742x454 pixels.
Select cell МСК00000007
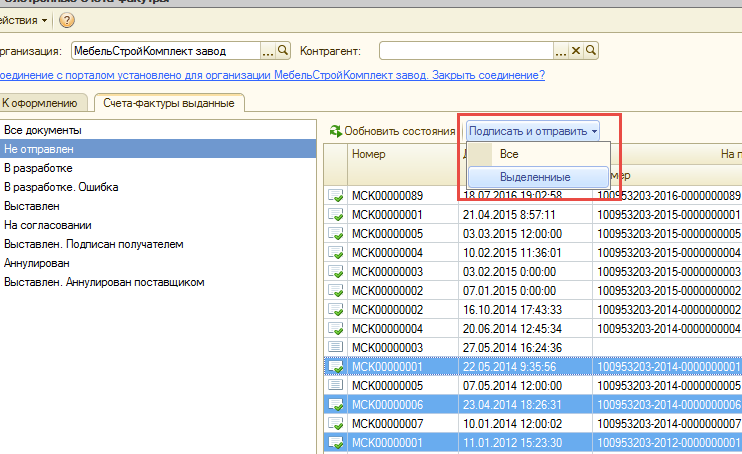[403, 424]
